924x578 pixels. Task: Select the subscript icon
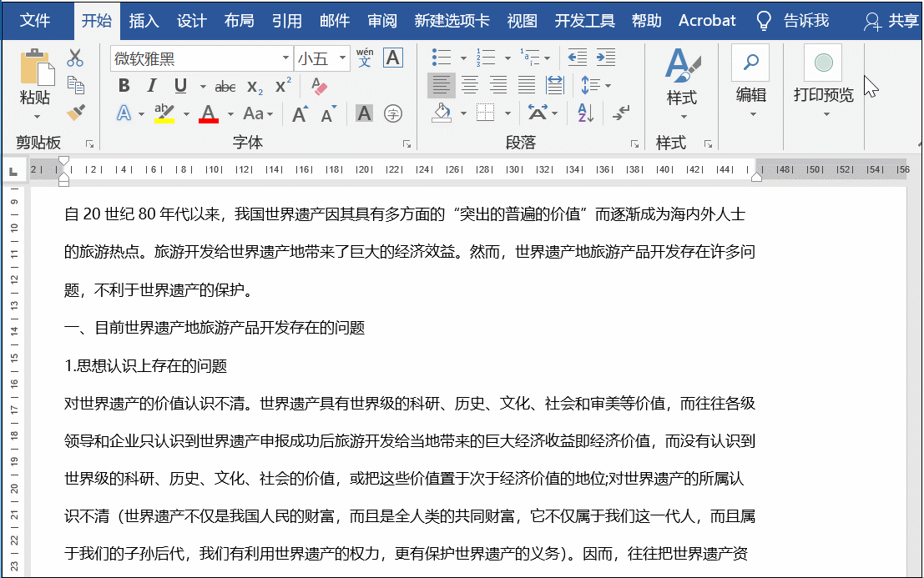254,86
